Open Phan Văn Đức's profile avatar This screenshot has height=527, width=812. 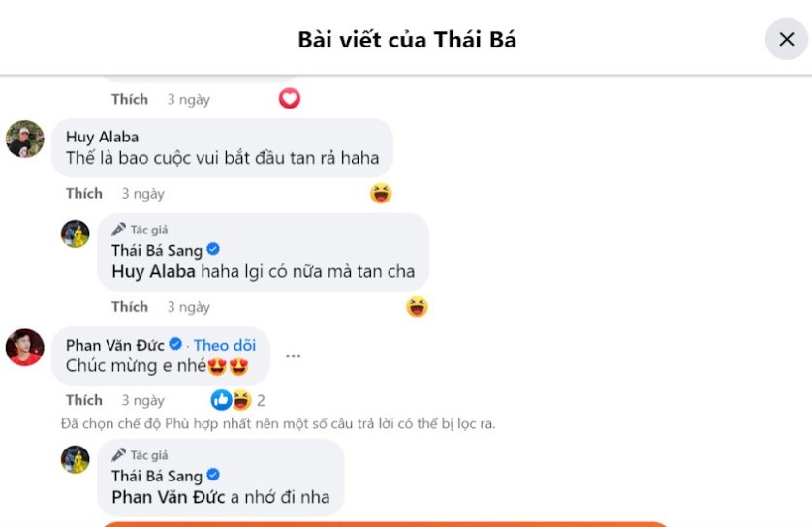coord(25,348)
